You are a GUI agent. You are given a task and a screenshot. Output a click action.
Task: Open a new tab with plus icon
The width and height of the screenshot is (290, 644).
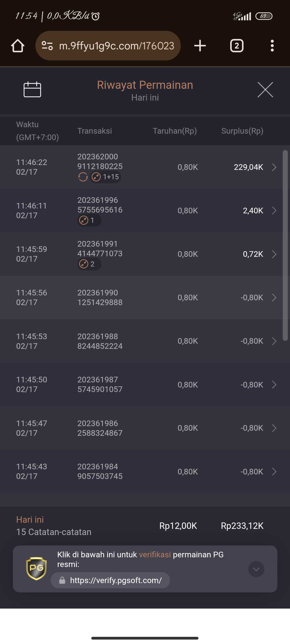click(200, 46)
